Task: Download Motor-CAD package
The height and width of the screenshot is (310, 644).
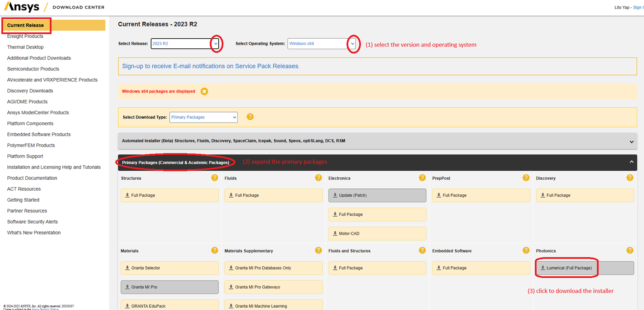Action: pyautogui.click(x=377, y=234)
